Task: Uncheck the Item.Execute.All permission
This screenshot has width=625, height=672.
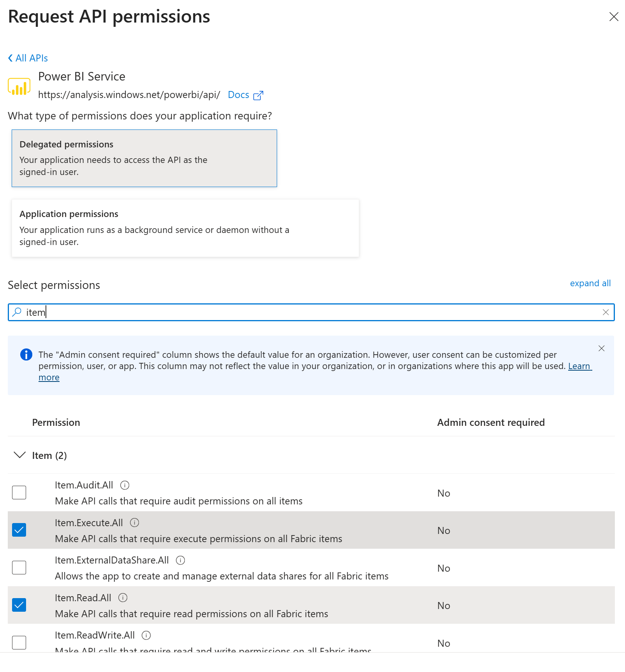Action: click(19, 530)
